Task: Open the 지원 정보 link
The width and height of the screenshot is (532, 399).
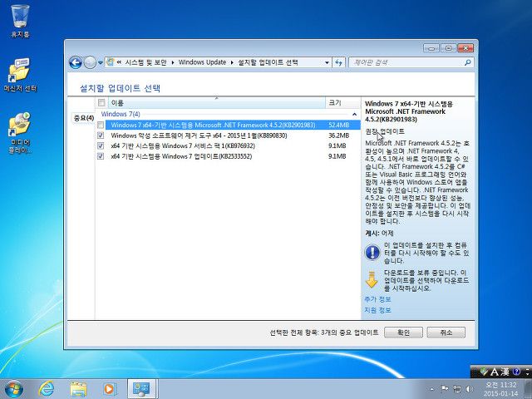Action: pos(377,310)
